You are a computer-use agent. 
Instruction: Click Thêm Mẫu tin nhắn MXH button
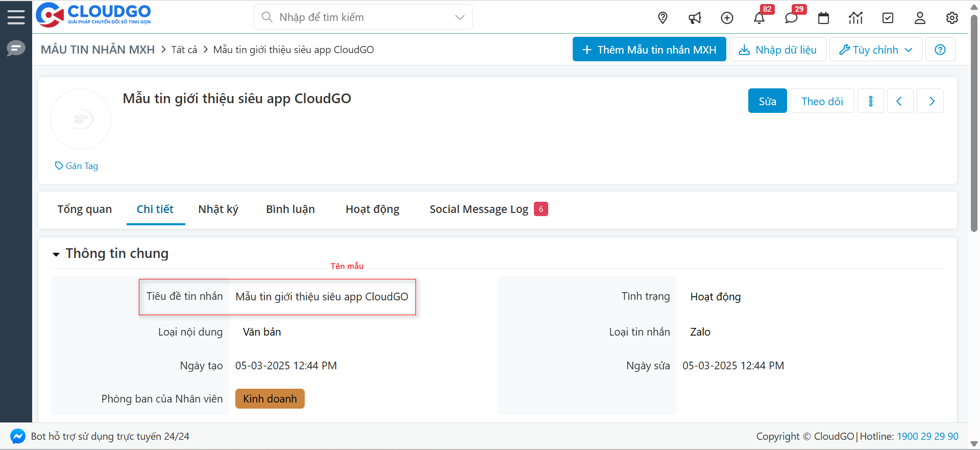point(649,50)
